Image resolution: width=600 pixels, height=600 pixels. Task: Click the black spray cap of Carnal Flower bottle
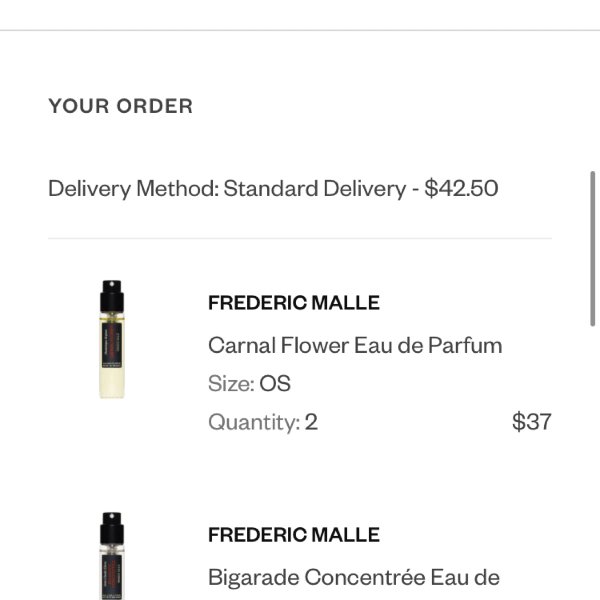112,296
